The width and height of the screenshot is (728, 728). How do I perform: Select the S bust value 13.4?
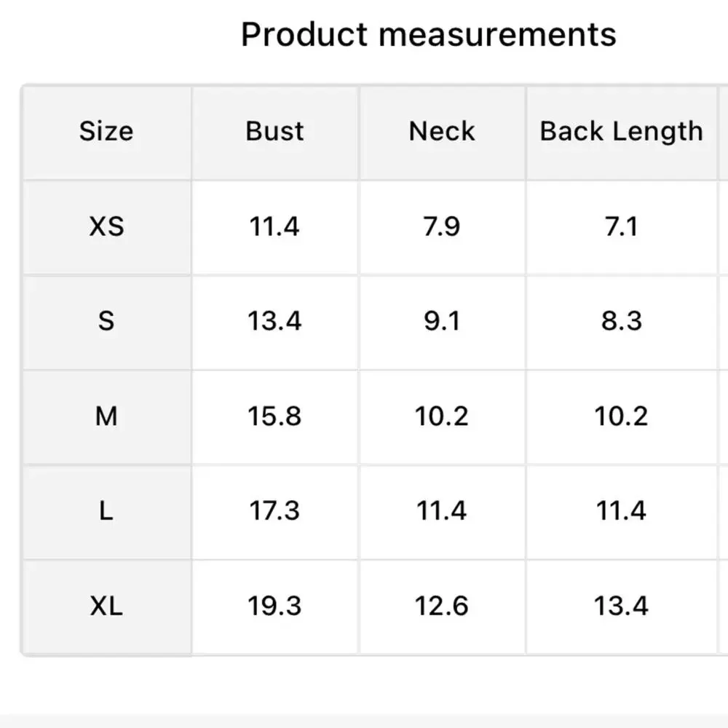274,321
